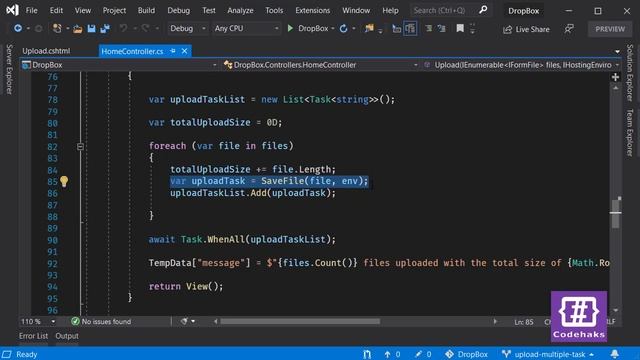Click the Ln: 85 line indicator
The width and height of the screenshot is (640, 360).
[524, 322]
